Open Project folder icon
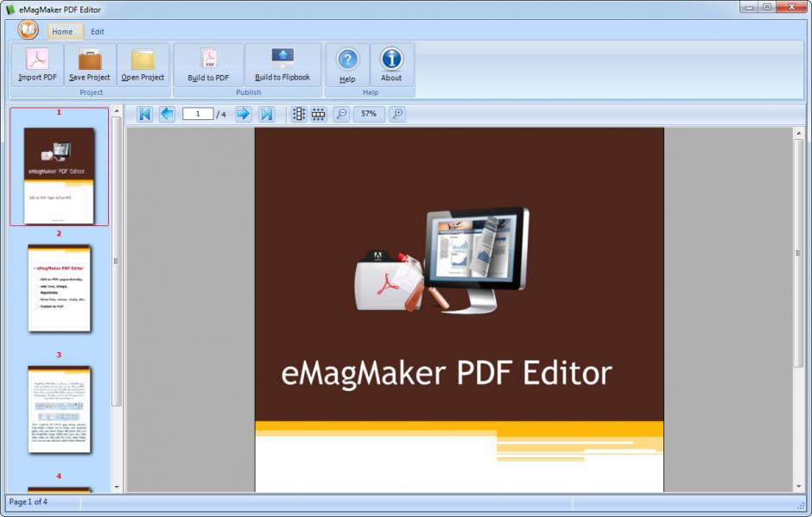This screenshot has height=517, width=812. 143,66
